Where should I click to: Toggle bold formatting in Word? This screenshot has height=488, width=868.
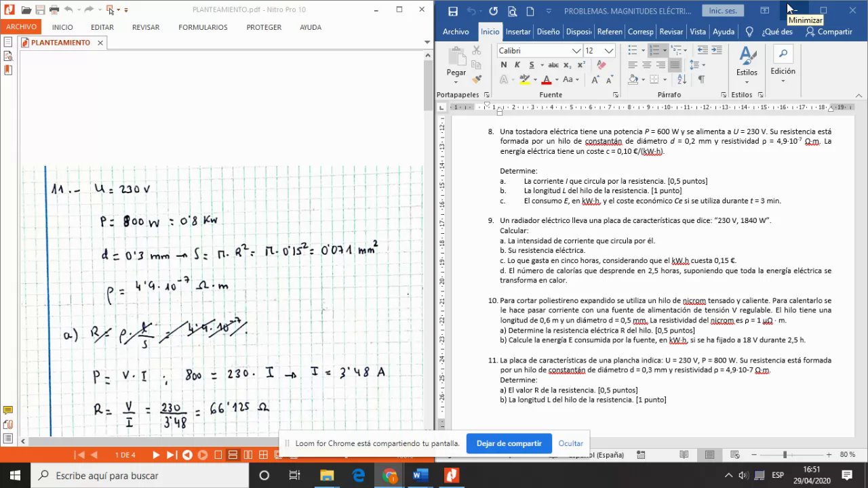point(504,65)
